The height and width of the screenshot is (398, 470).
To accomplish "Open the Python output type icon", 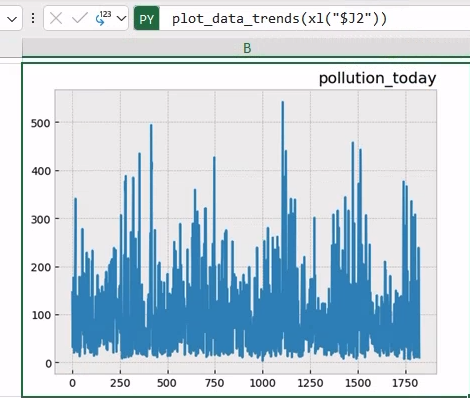I will [103, 18].
